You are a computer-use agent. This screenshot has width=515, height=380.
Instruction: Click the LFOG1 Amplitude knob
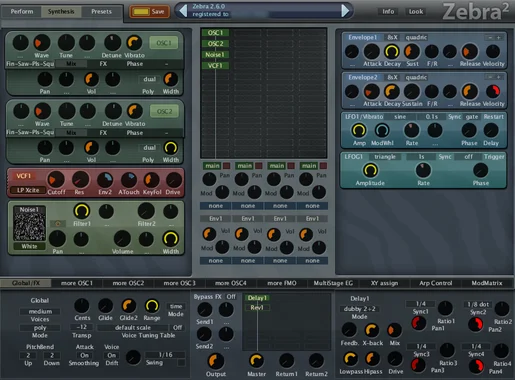(x=370, y=170)
